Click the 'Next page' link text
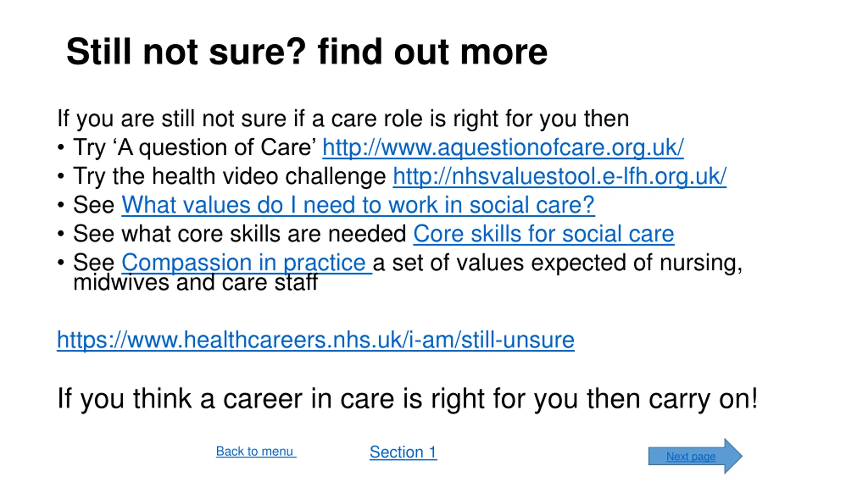The image size is (868, 488). pyautogui.click(x=691, y=456)
